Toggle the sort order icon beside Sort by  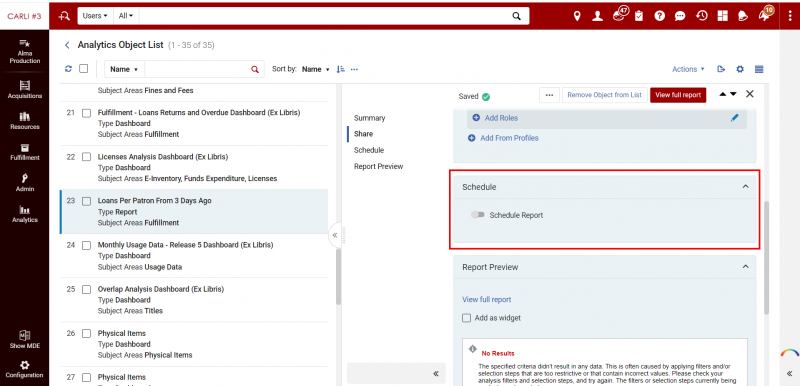341,69
